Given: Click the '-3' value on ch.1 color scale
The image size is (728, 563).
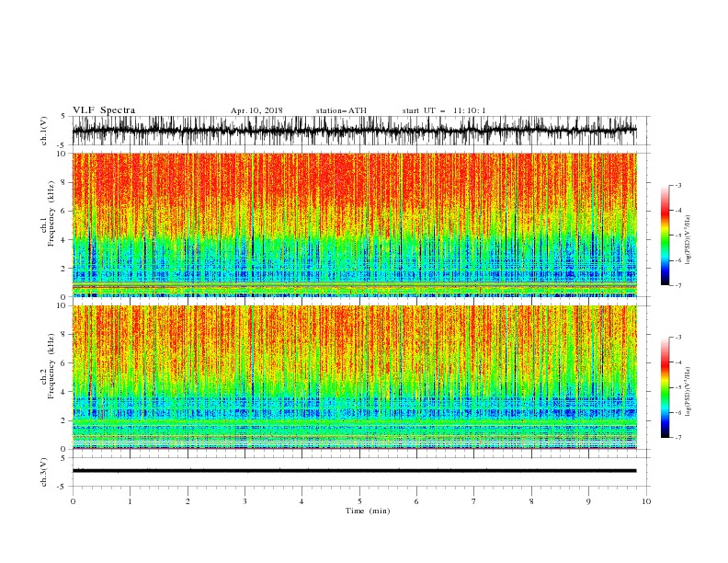Looking at the screenshot, I should click(x=678, y=185).
